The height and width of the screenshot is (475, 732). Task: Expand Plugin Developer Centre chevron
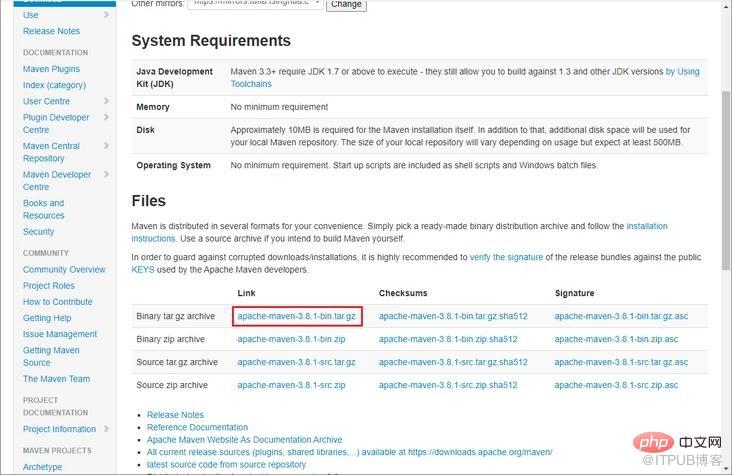106,117
